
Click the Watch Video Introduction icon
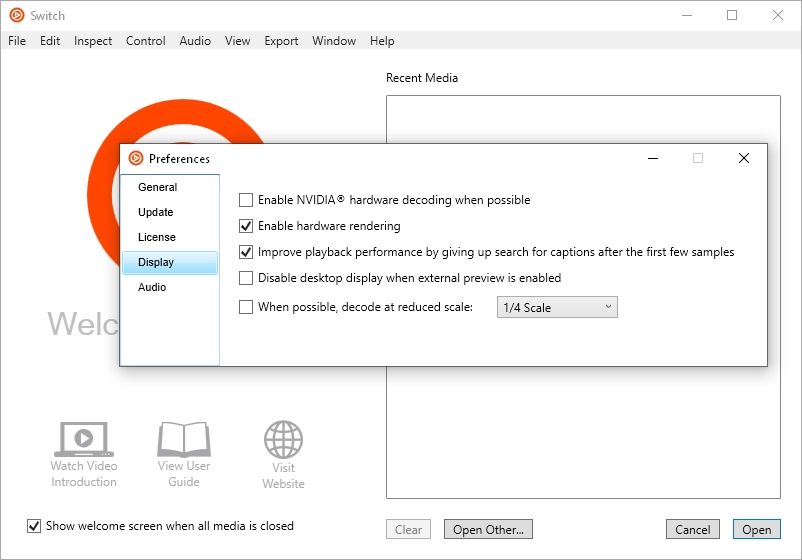[84, 439]
